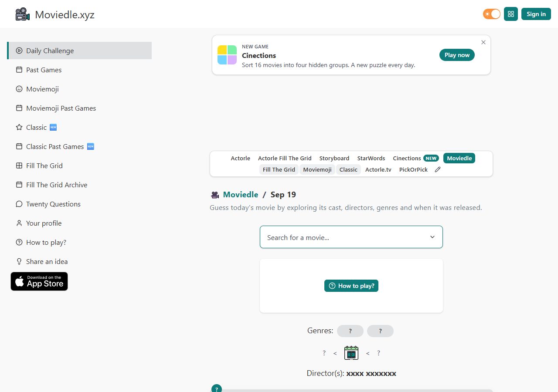558x392 pixels.
Task: Click the Play now button
Action: click(457, 55)
